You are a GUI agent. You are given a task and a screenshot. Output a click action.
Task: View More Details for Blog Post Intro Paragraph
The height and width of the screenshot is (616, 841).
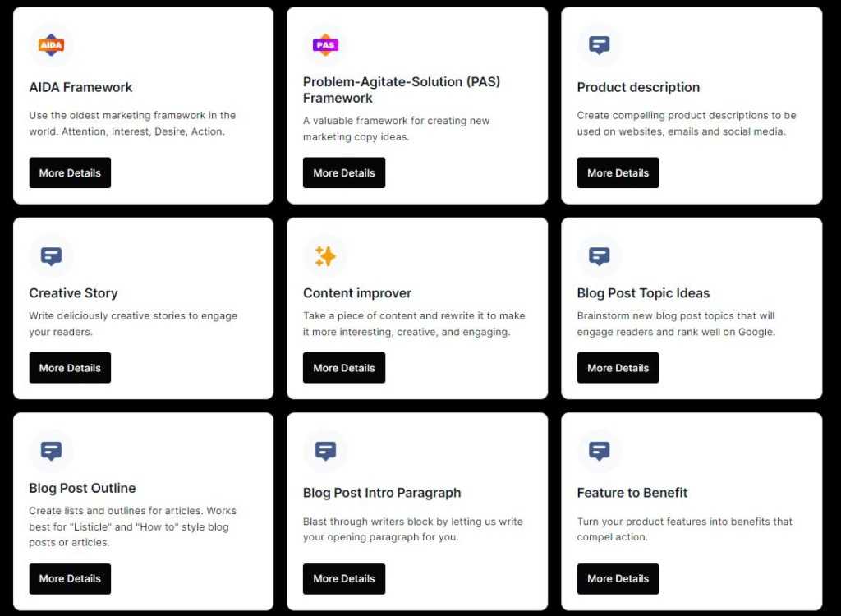point(344,579)
